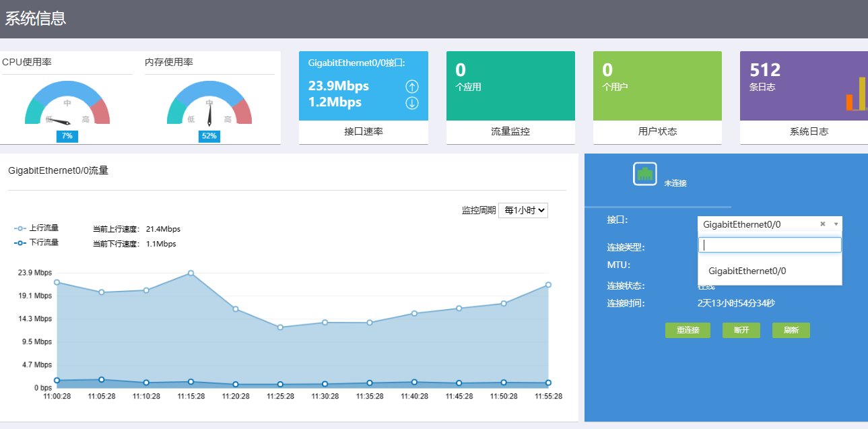Focus the interface search input field
Viewport: 868px width, 429px height.
(770, 245)
